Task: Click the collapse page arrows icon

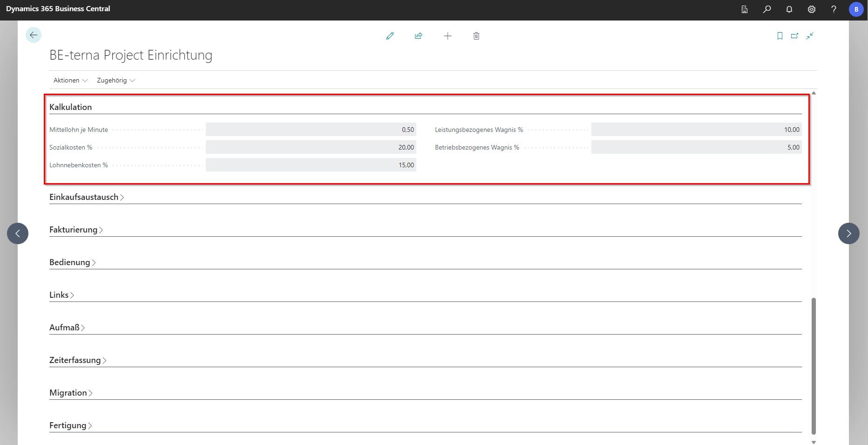Action: pyautogui.click(x=810, y=36)
